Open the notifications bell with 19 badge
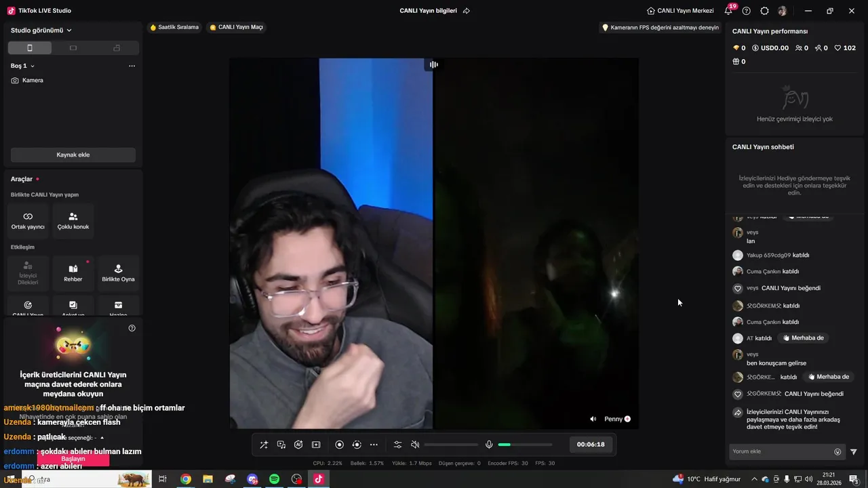 728,11
